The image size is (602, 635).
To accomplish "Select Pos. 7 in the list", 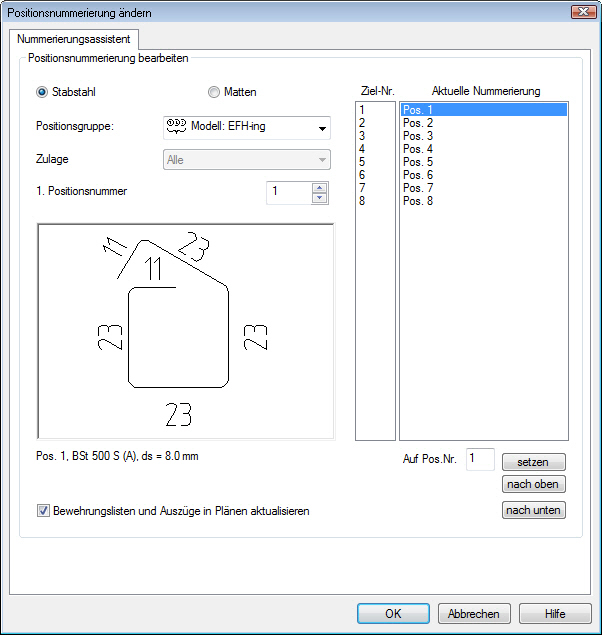I will [484, 188].
